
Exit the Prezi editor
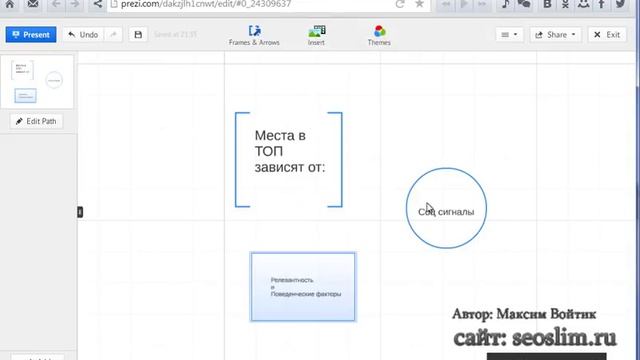click(x=607, y=35)
